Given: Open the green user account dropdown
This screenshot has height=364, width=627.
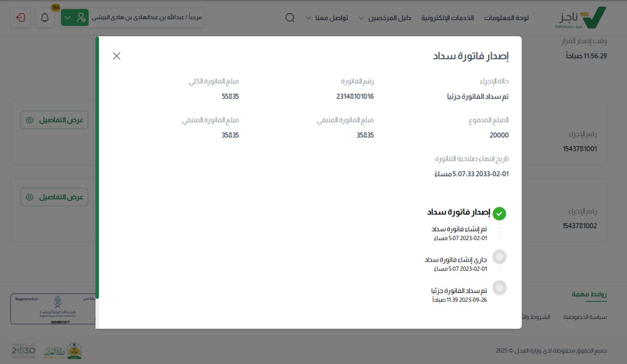Looking at the screenshot, I should coord(74,18).
